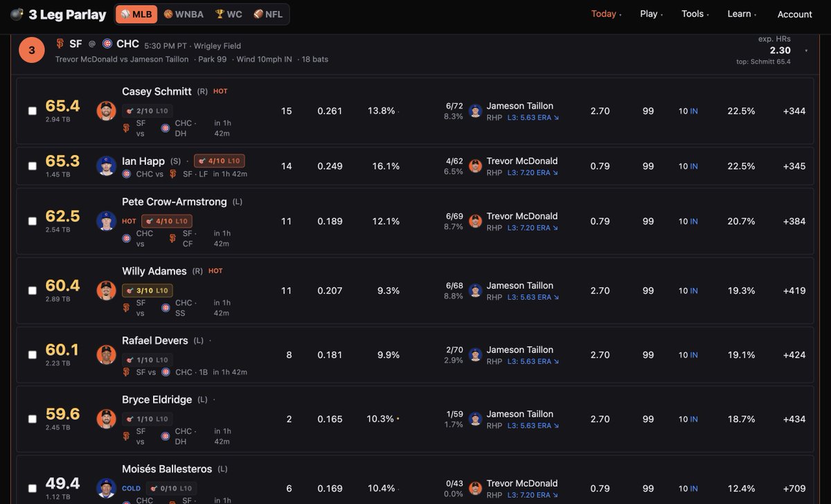Image resolution: width=831 pixels, height=504 pixels.
Task: Click the 10 IN wind value in Devers row
Action: 688,354
